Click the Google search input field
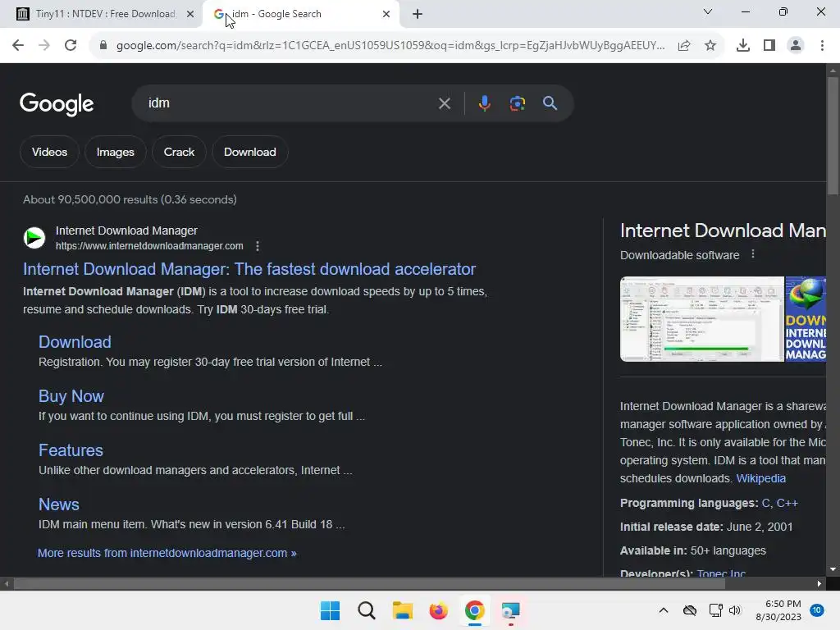 coord(290,103)
